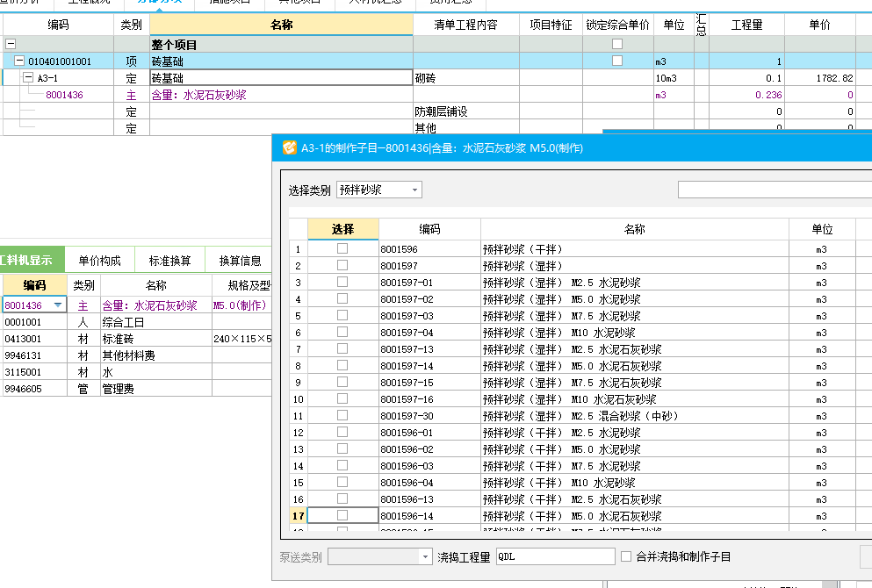The width and height of the screenshot is (872, 588).
Task: Select 8001597-01 code cell
Action: (429, 283)
